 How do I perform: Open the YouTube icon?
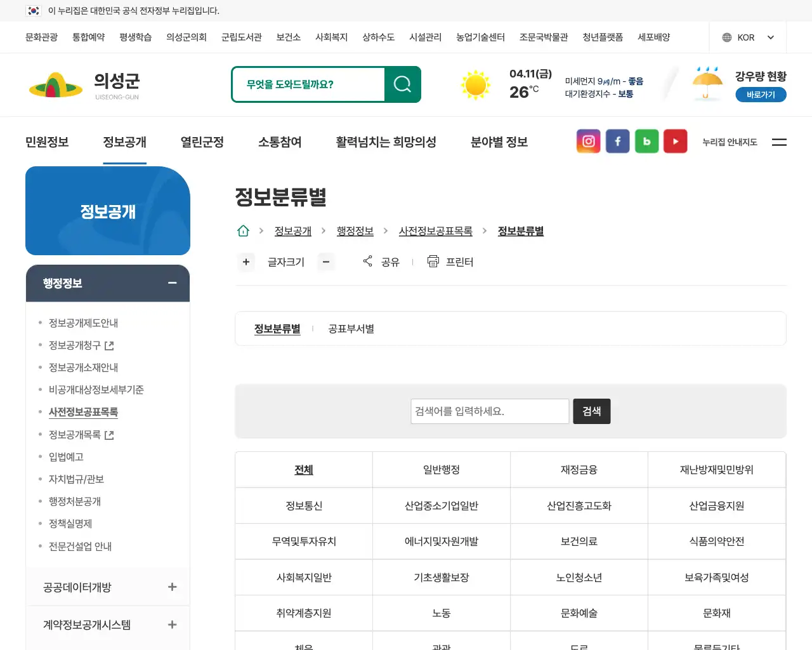675,141
